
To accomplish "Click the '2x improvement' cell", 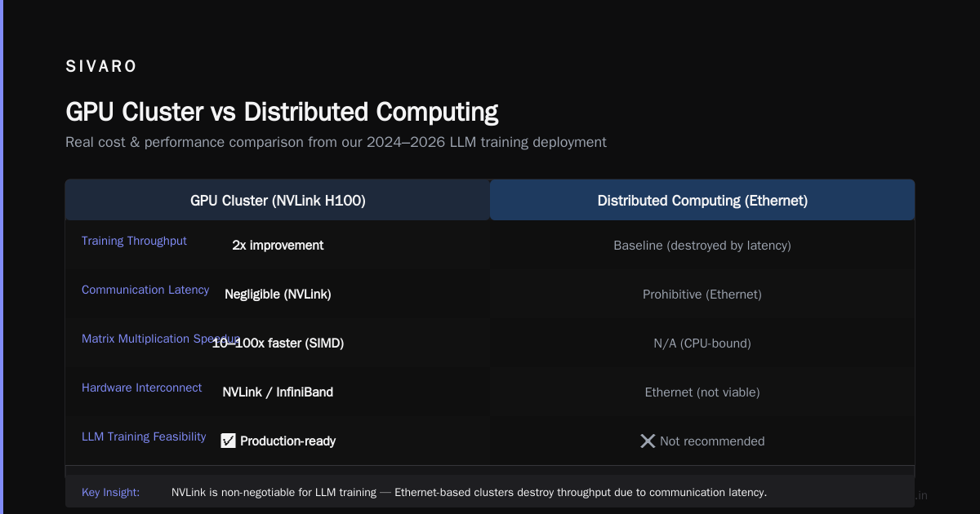I will [278, 245].
